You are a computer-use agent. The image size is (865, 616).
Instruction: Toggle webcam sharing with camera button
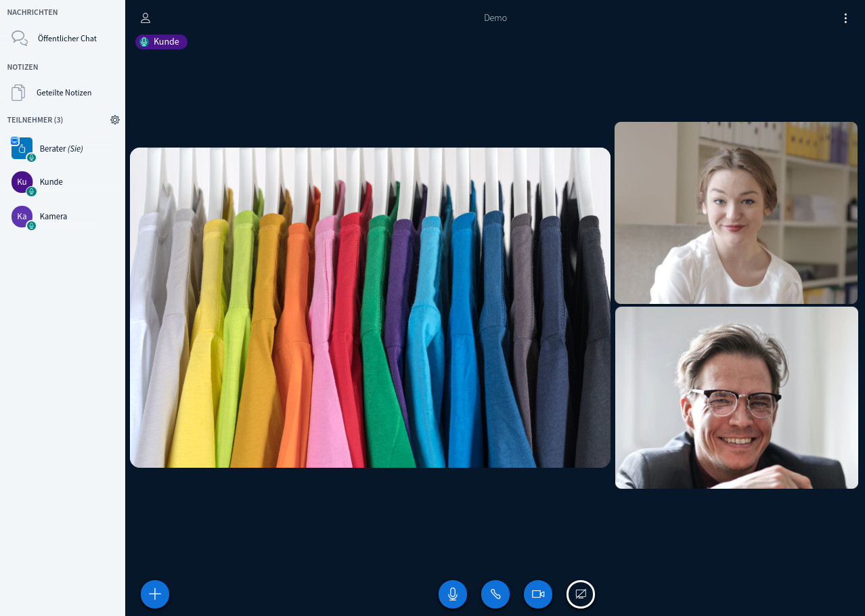(538, 594)
